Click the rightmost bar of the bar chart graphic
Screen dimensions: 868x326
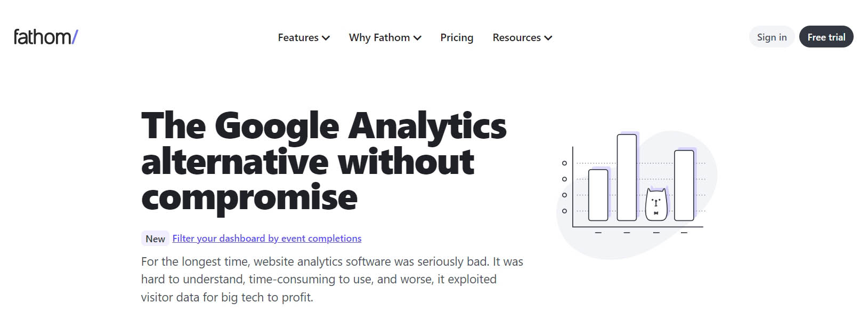[x=684, y=186]
